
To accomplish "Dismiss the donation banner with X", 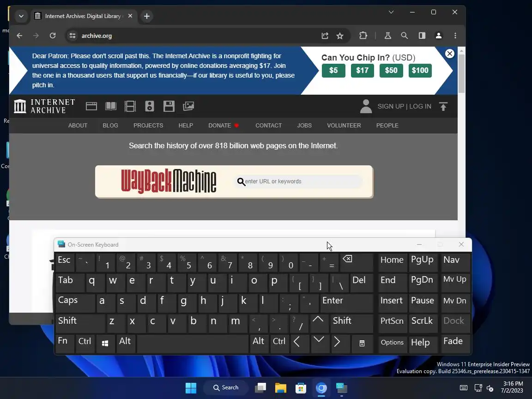I will pos(449,54).
